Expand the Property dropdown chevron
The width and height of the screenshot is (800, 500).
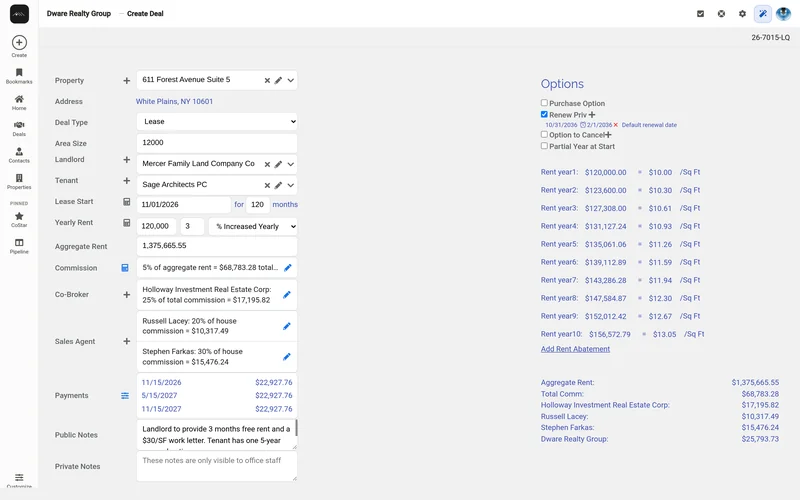(290, 81)
